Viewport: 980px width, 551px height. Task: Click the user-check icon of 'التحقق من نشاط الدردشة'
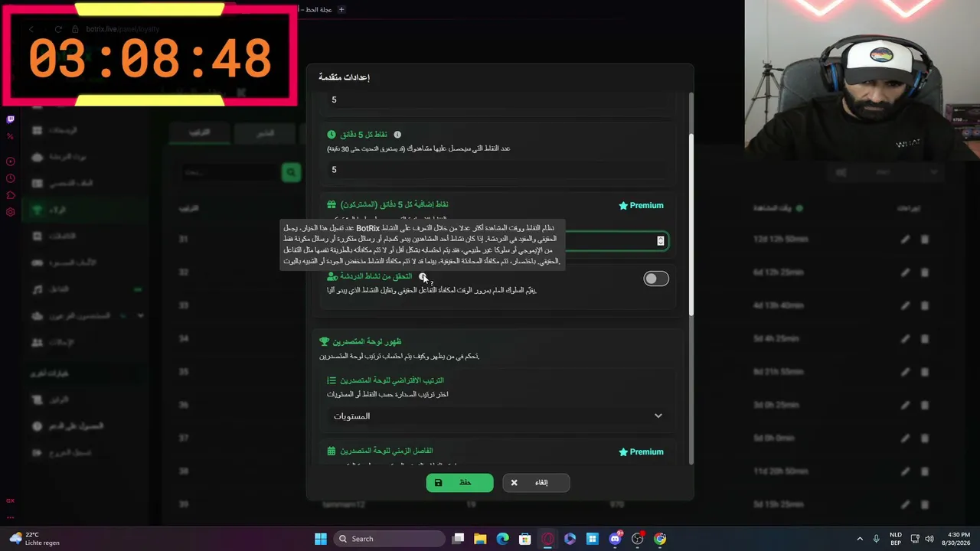[332, 276]
